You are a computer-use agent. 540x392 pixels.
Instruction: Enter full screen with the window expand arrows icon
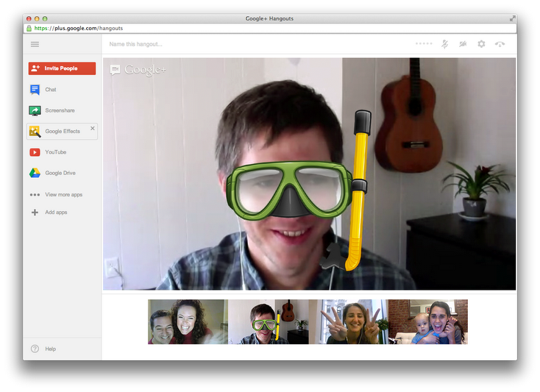513,18
